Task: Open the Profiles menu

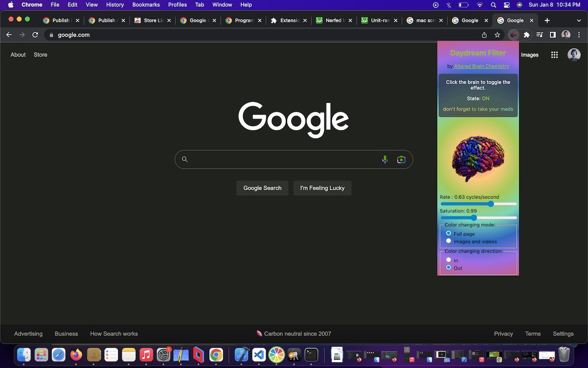Action: 177,5
